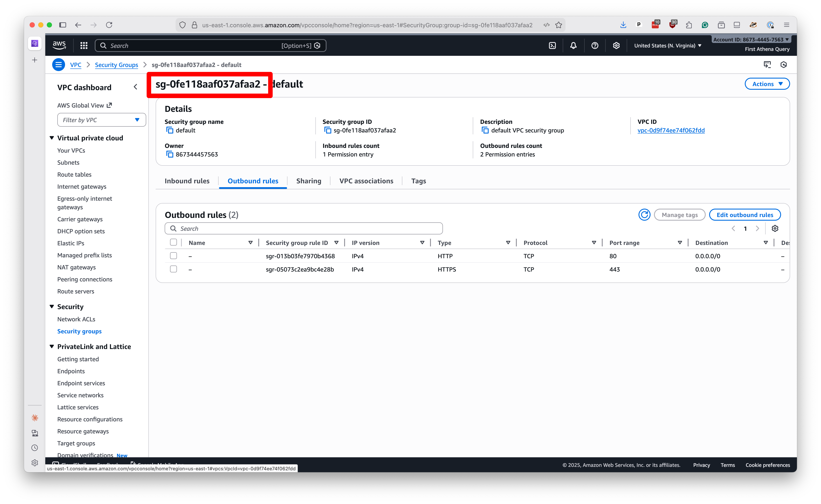Image resolution: width=821 pixels, height=504 pixels.
Task: Check the HTTPS port 443 rule row
Action: [173, 269]
